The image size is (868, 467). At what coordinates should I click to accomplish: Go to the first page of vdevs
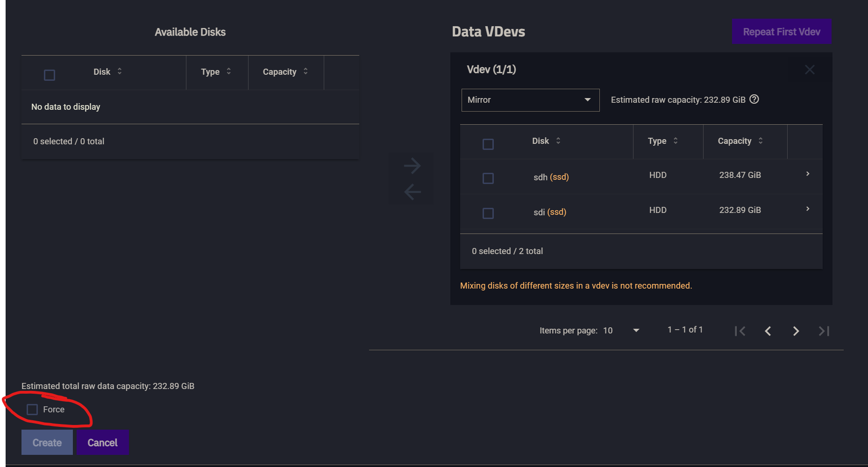[740, 331]
